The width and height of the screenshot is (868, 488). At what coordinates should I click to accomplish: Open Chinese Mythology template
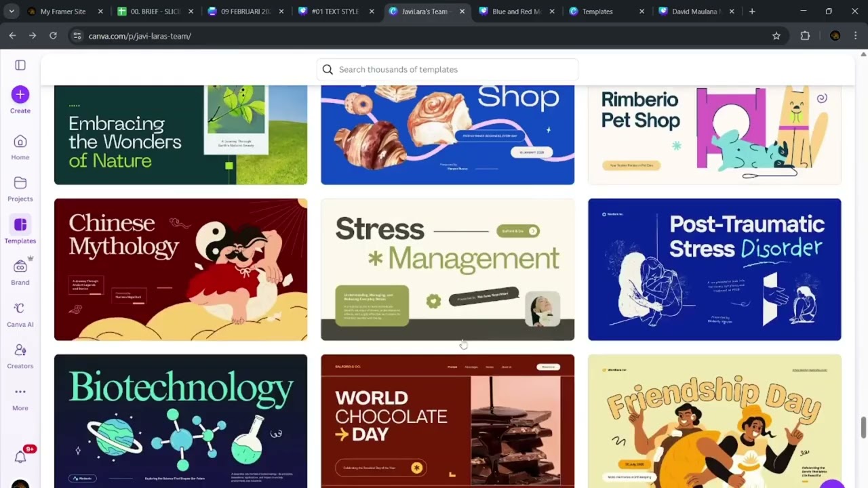point(180,269)
